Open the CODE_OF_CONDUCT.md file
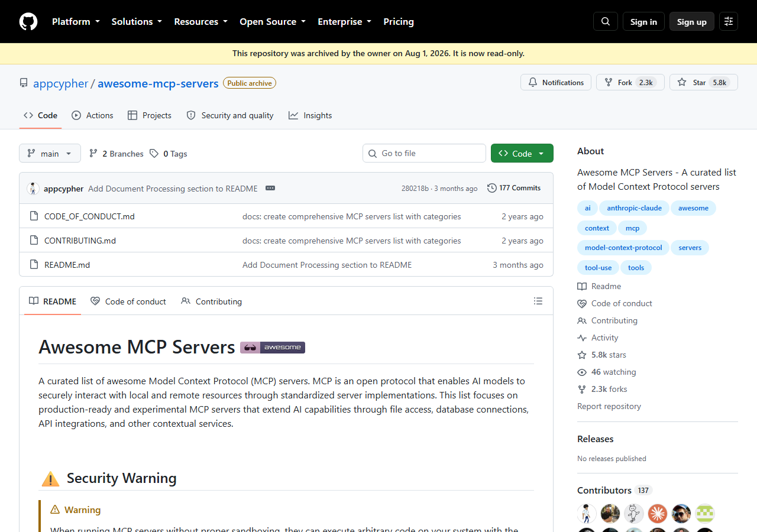 click(89, 216)
